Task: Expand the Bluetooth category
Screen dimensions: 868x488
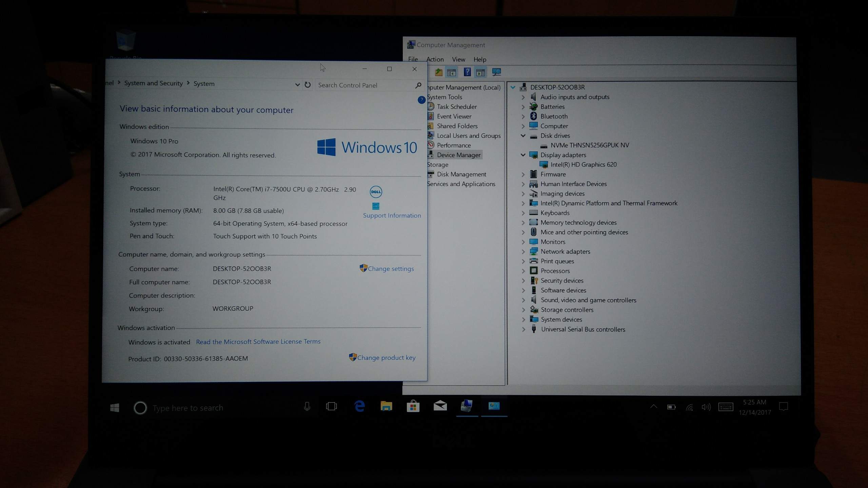Action: pyautogui.click(x=523, y=117)
